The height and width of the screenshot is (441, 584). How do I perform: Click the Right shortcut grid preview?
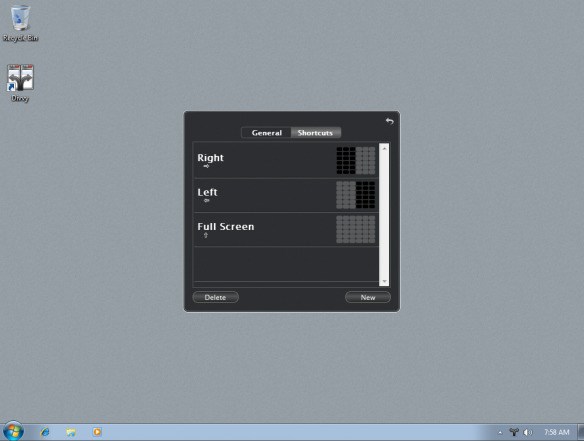pyautogui.click(x=356, y=161)
